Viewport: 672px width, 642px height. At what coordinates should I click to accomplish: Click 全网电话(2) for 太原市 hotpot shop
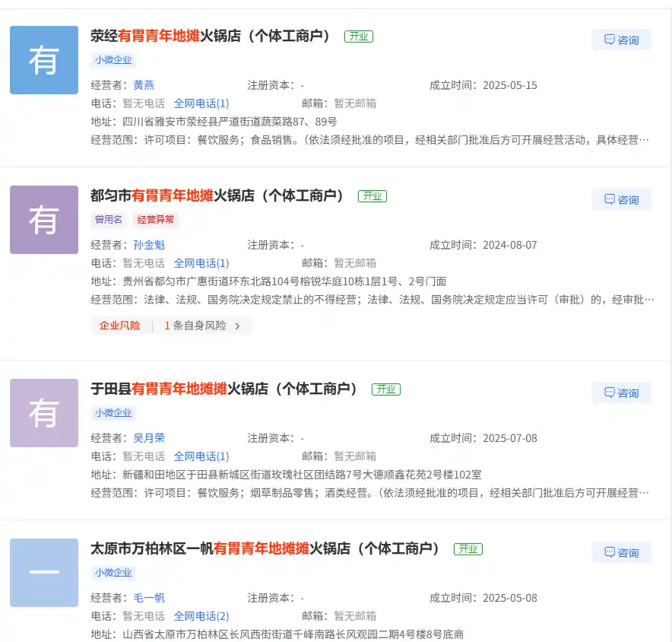pos(201,616)
